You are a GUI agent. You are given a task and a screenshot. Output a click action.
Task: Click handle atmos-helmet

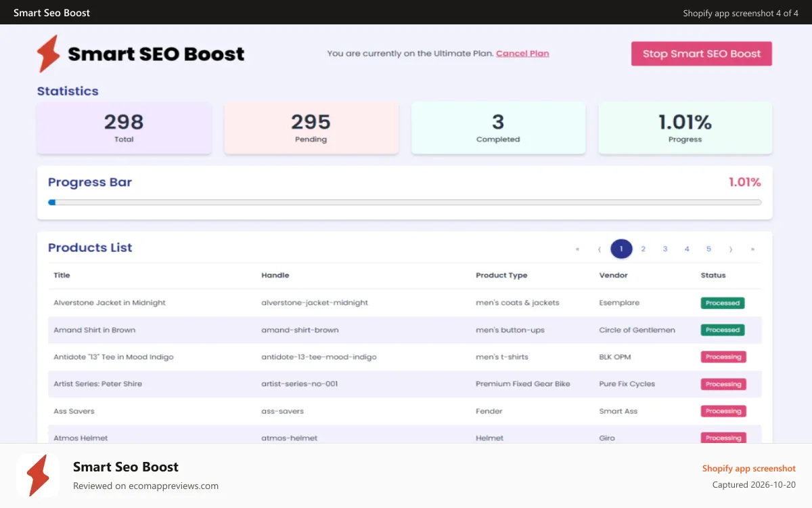[x=289, y=438]
